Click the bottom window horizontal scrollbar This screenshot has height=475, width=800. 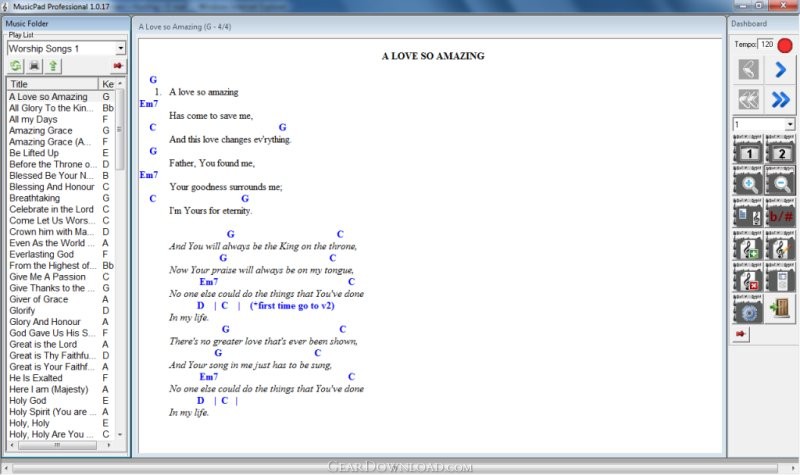[395, 467]
